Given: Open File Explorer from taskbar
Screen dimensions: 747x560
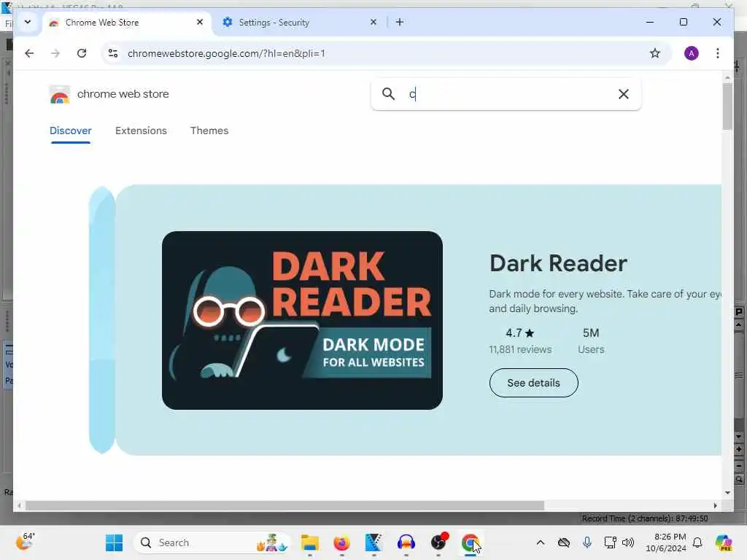Looking at the screenshot, I should pyautogui.click(x=309, y=542).
